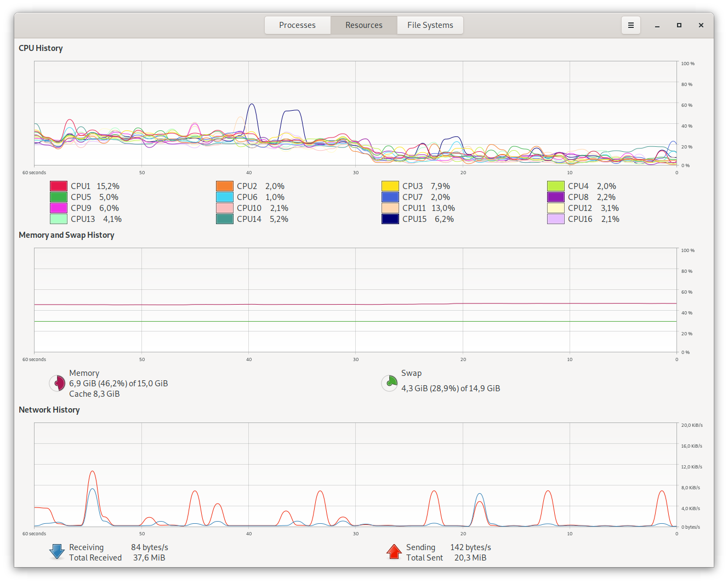The width and height of the screenshot is (728, 583).
Task: Click the red Sending arrow icon
Action: click(394, 552)
